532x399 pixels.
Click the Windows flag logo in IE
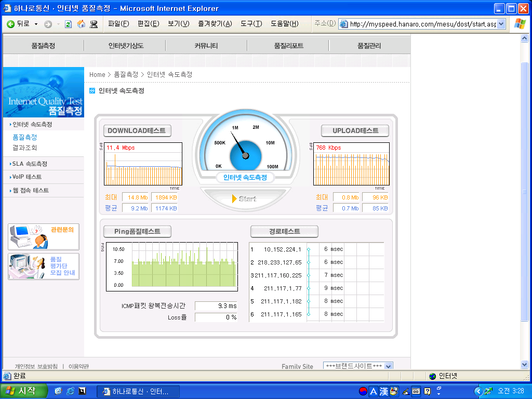click(520, 24)
